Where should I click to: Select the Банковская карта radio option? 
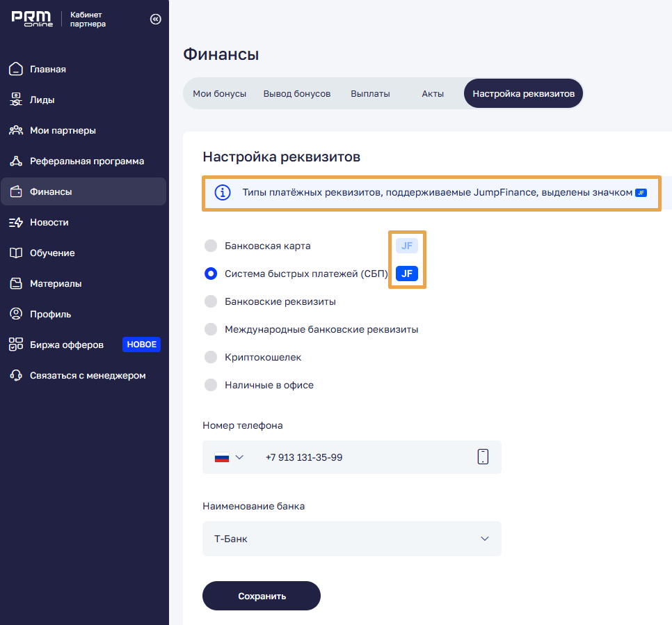[211, 246]
